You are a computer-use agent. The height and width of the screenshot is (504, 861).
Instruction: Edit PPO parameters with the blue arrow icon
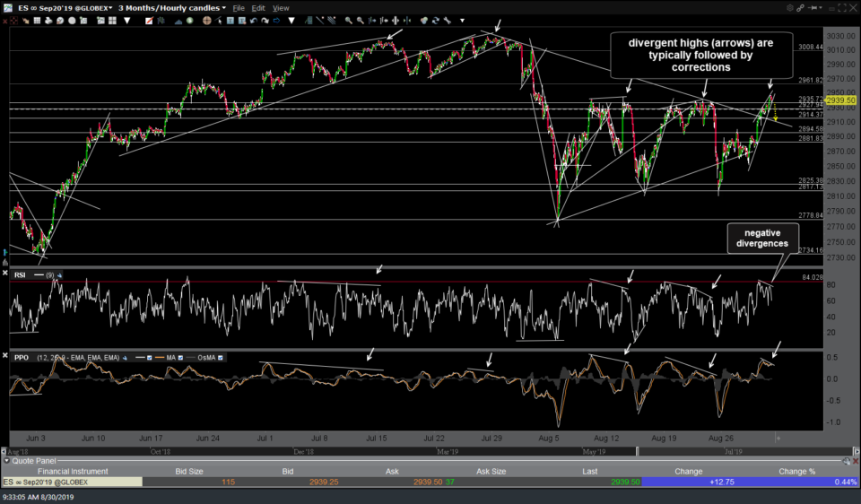click(125, 358)
